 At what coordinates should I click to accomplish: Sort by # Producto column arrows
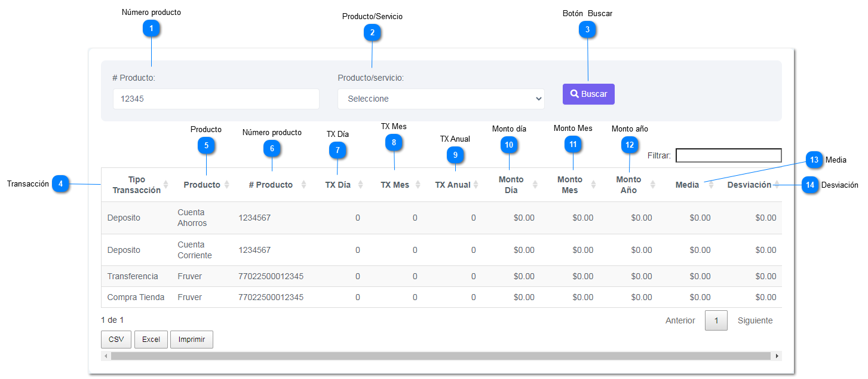[303, 185]
